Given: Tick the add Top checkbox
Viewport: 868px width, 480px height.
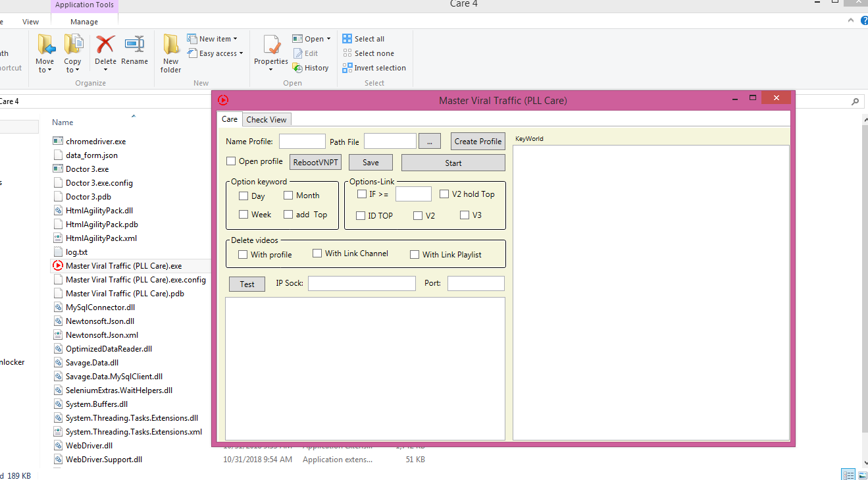Looking at the screenshot, I should click(288, 214).
